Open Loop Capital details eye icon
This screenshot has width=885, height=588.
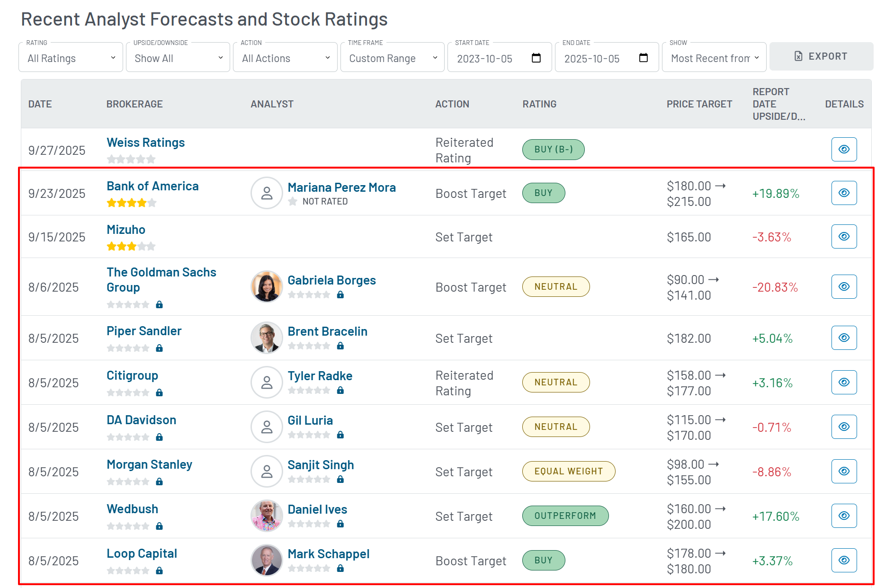(844, 560)
